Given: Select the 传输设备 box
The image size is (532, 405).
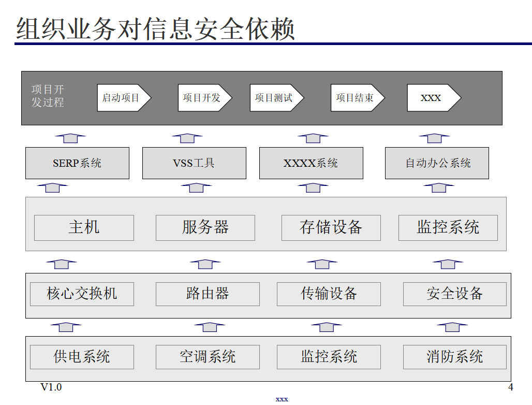Looking at the screenshot, I should tap(329, 294).
